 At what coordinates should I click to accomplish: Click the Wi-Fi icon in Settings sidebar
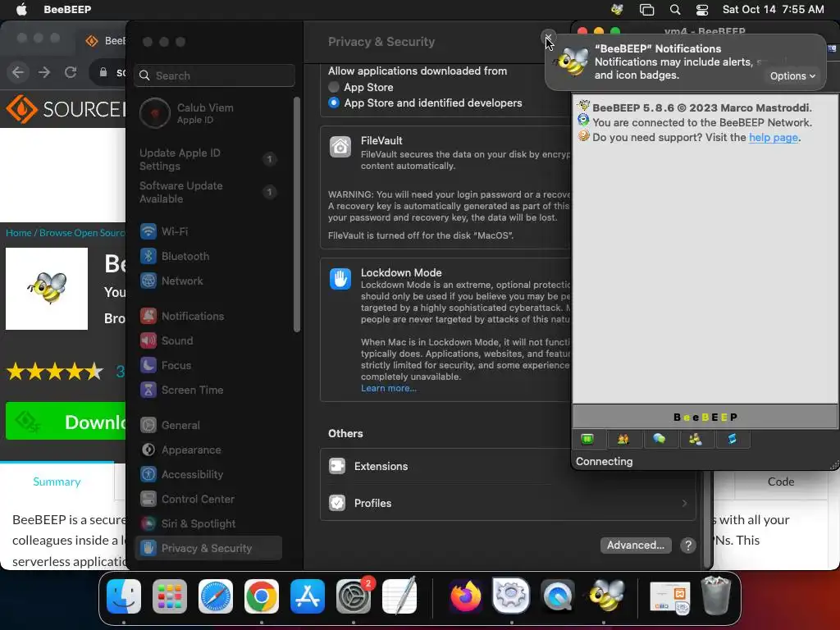[x=148, y=231]
